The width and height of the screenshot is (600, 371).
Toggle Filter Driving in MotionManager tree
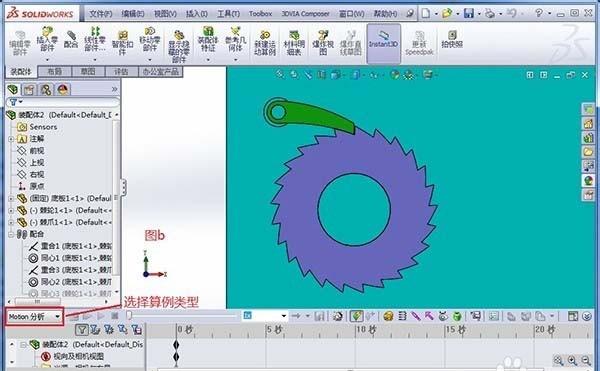tap(109, 329)
